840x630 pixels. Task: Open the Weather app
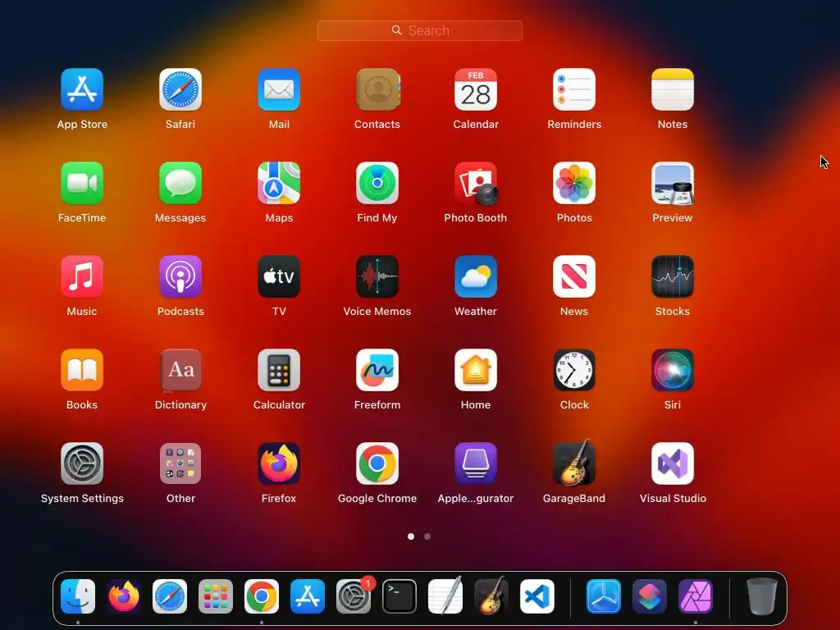coord(476,276)
